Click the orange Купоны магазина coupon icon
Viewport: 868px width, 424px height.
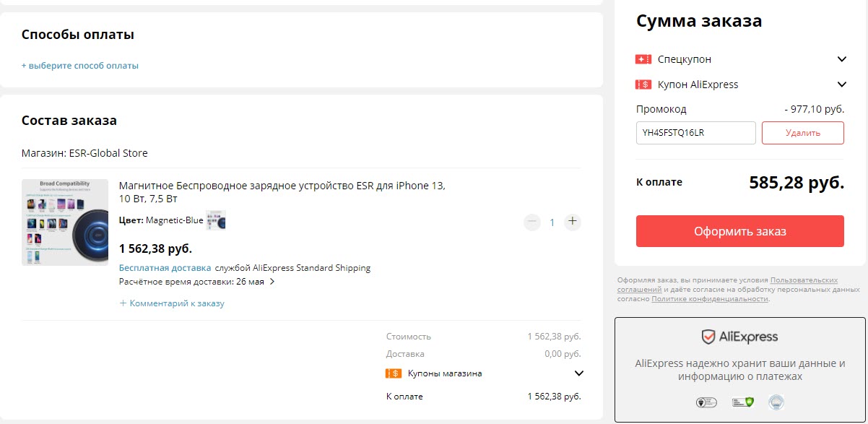(394, 373)
